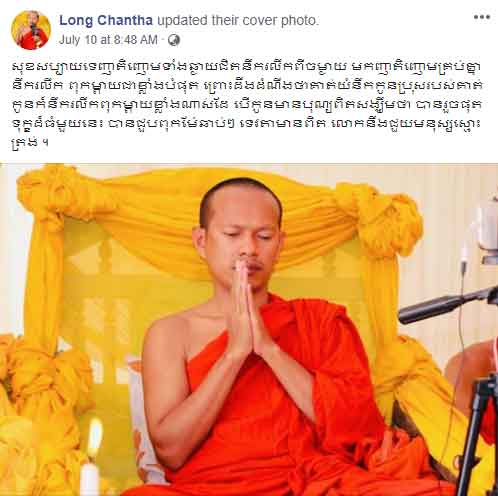
Task: Click the globe public privacy icon
Action: (x=174, y=40)
